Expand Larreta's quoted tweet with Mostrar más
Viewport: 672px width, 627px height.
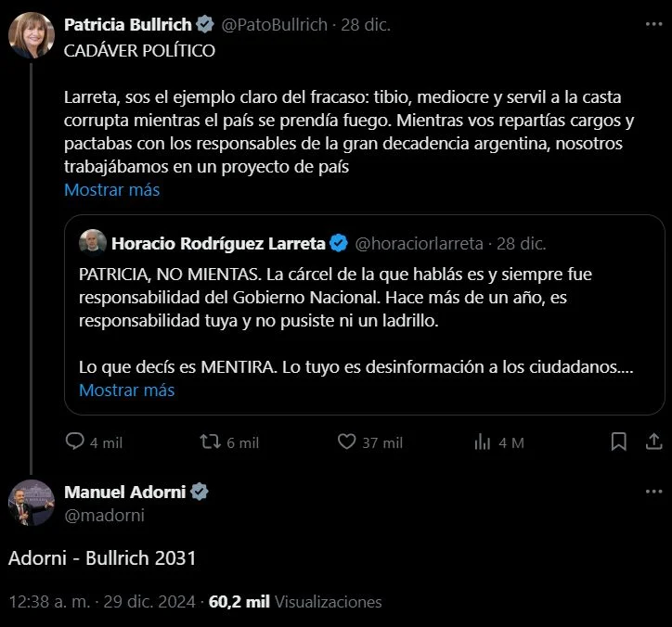tap(126, 390)
